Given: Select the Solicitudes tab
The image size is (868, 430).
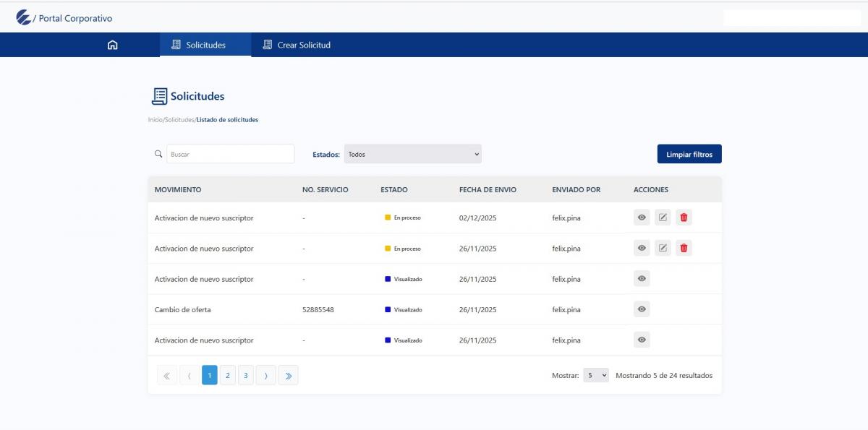Looking at the screenshot, I should pos(205,45).
